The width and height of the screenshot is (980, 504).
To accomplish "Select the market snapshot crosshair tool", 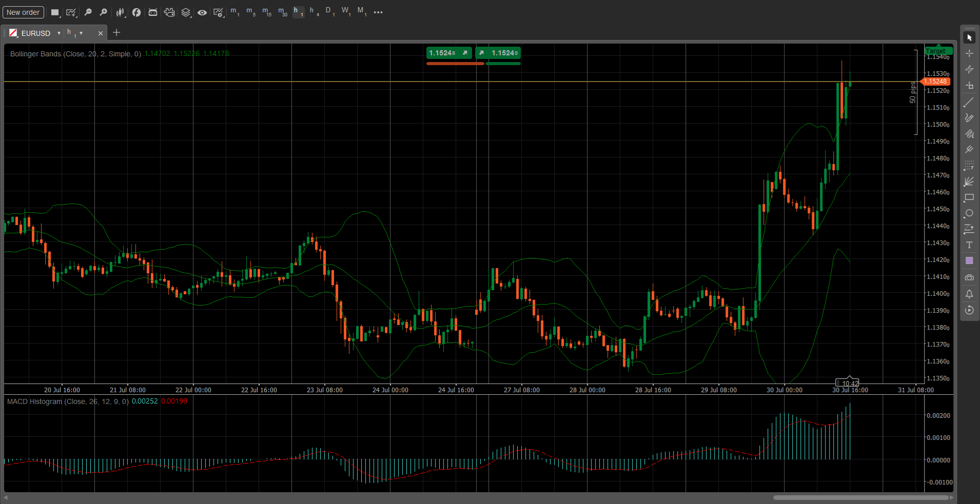I will 969,69.
